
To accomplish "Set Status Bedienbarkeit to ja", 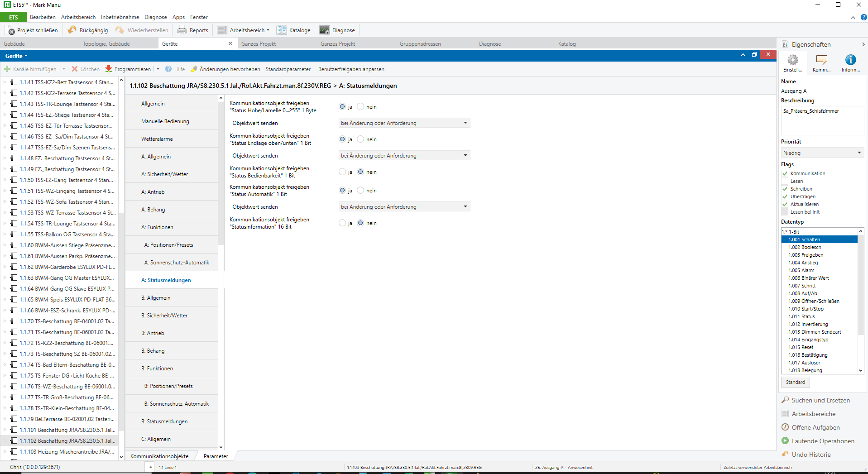I will click(342, 172).
